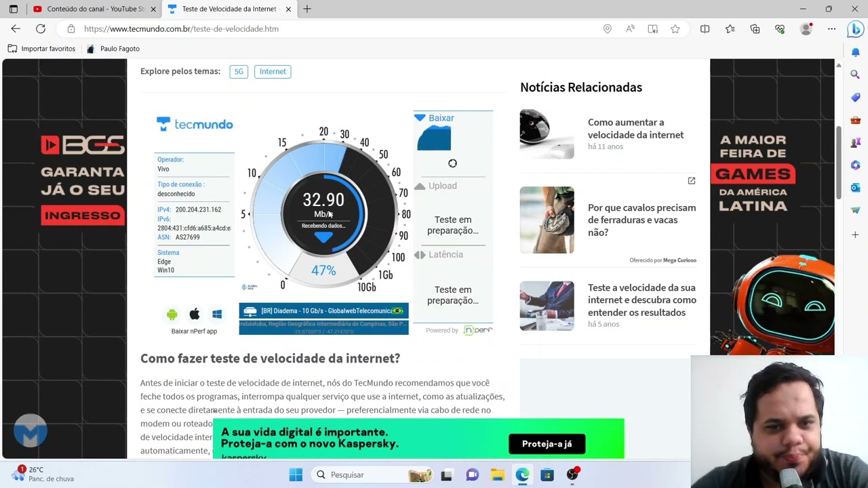Viewport: 868px width, 488px height.
Task: Open location permission icon in address bar
Action: pyautogui.click(x=608, y=28)
